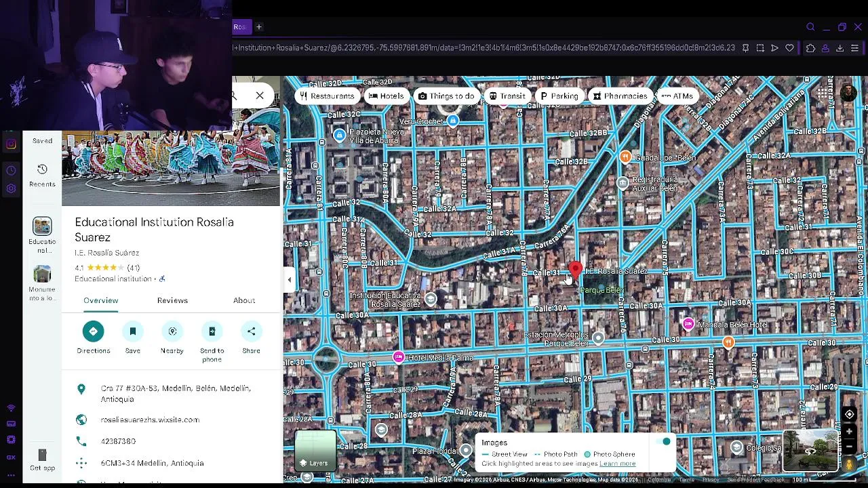Image resolution: width=868 pixels, height=488 pixels.
Task: Switch to the Overview tab
Action: 100,300
